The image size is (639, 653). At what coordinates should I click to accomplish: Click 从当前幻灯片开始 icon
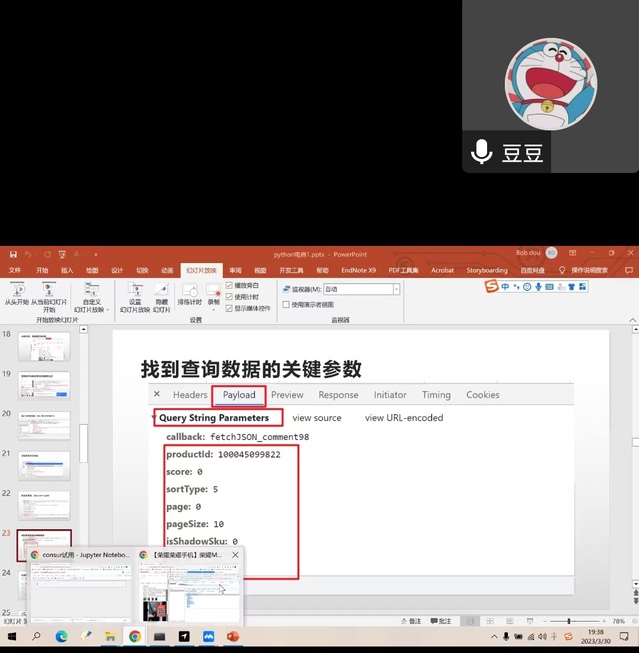pos(48,292)
